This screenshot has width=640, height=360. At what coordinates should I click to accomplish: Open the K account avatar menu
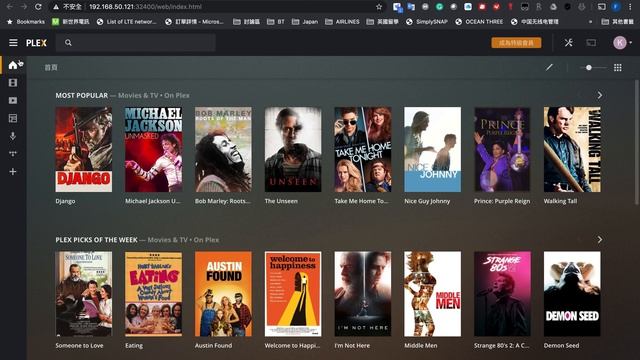point(620,42)
